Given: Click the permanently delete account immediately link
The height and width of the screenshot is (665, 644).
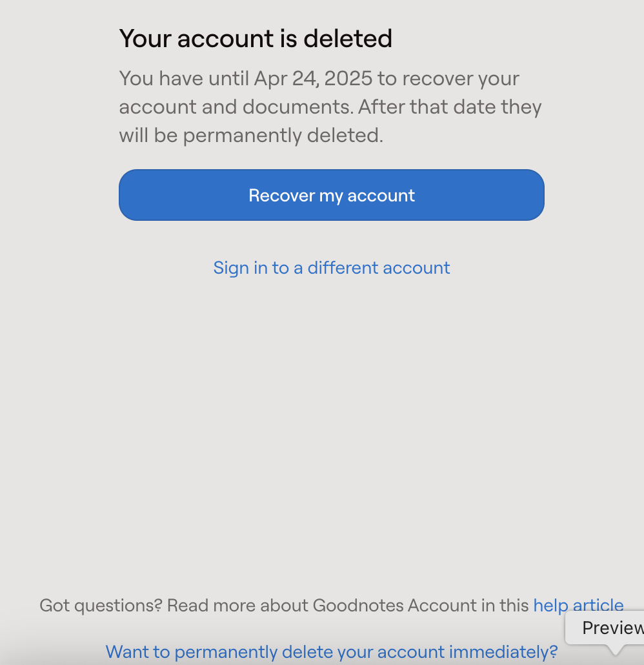Looking at the screenshot, I should pyautogui.click(x=331, y=651).
